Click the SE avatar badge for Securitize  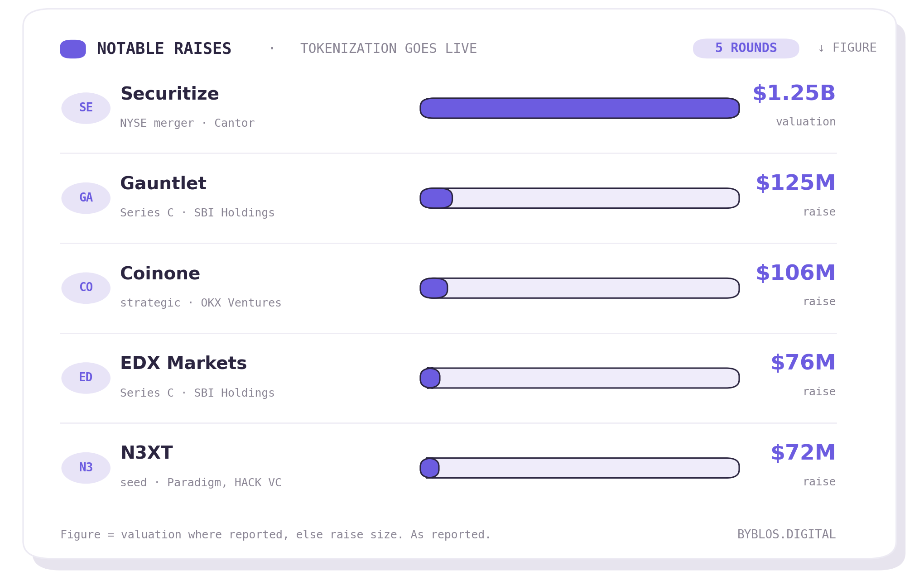tap(86, 108)
